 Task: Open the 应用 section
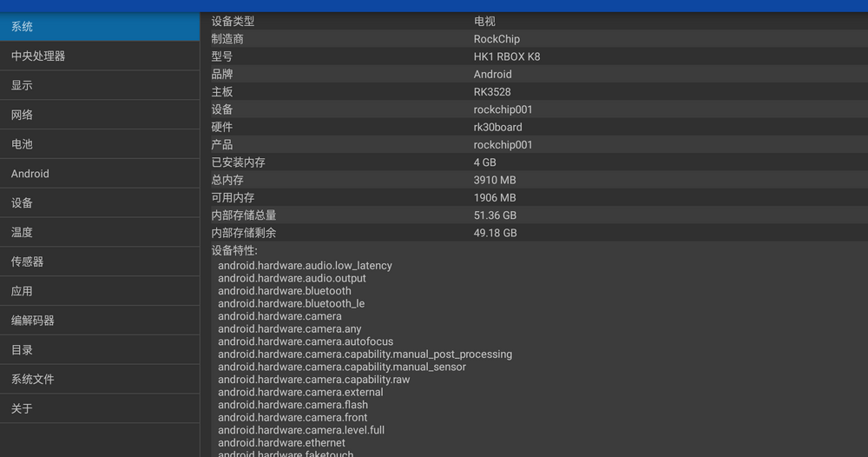click(x=100, y=291)
